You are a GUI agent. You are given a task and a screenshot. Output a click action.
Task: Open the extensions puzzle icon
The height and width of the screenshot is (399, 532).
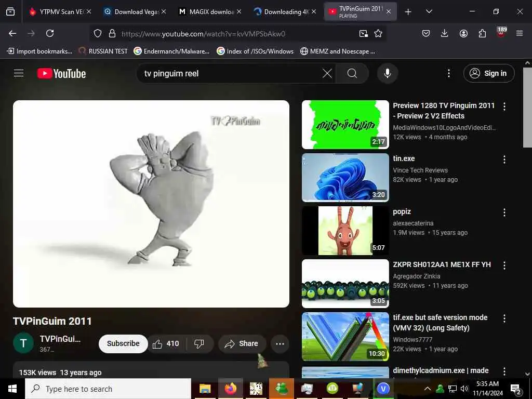(482, 33)
